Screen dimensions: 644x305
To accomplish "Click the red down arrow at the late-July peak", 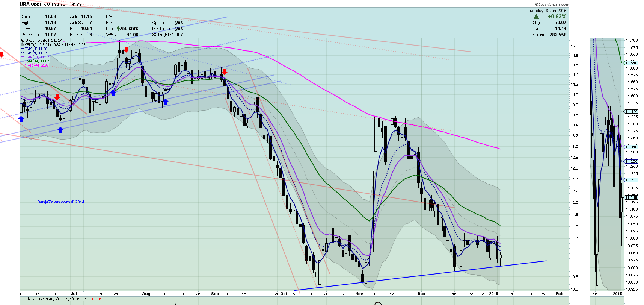I will pyautogui.click(x=126, y=50).
